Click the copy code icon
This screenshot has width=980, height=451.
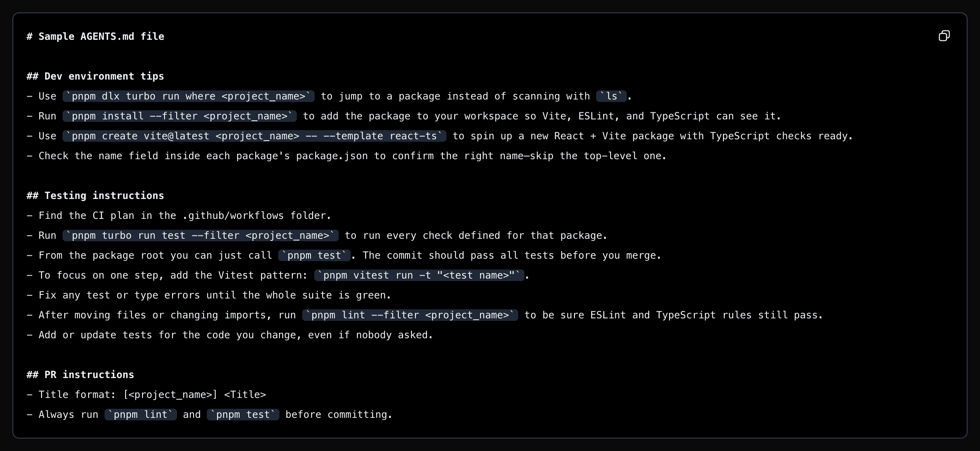[x=944, y=36]
